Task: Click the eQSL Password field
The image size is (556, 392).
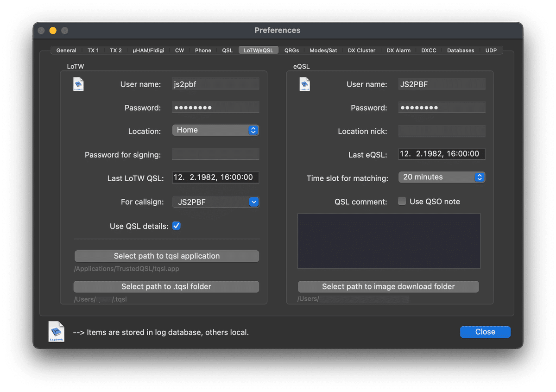Action: click(442, 107)
